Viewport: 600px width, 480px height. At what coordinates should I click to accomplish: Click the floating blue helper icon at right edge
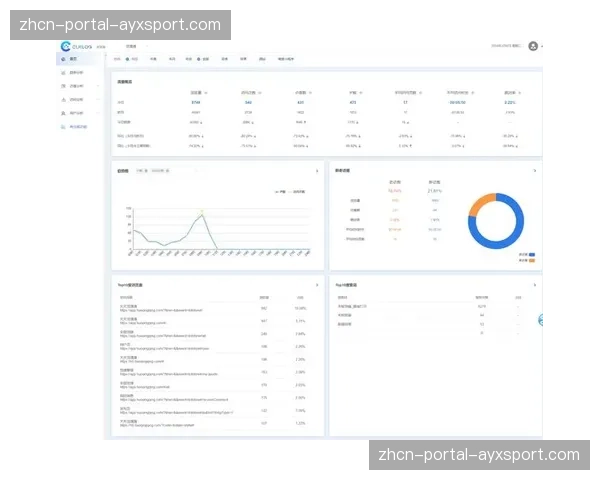[x=541, y=320]
